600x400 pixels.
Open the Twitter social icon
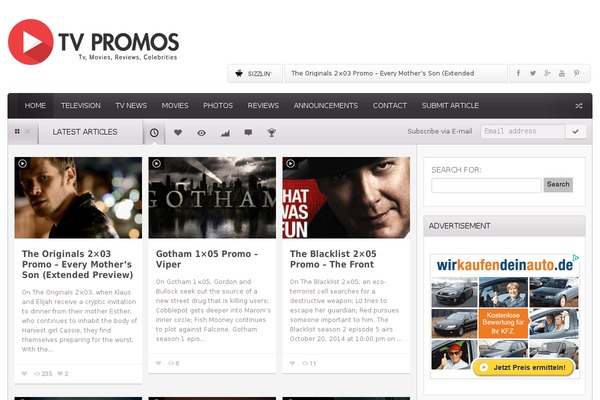point(533,73)
